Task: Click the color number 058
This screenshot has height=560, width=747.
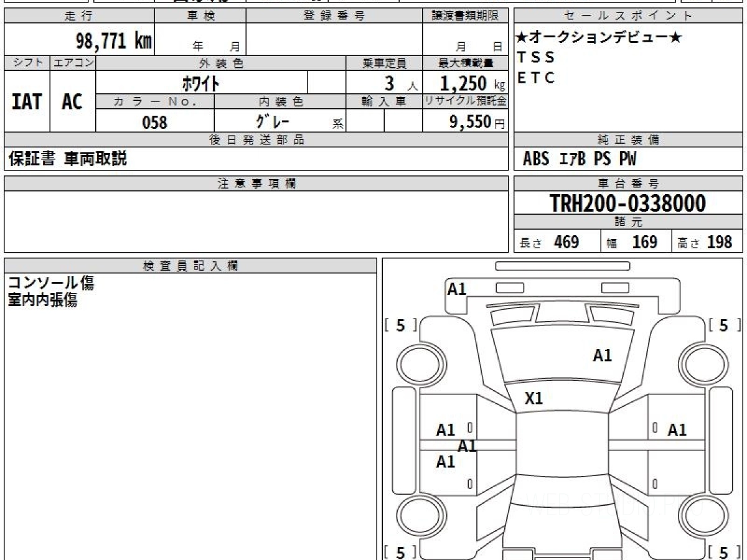Action: (155, 123)
